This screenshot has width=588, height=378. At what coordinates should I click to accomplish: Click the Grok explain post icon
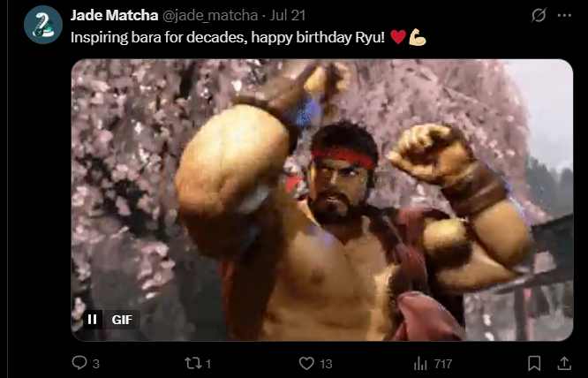(539, 15)
